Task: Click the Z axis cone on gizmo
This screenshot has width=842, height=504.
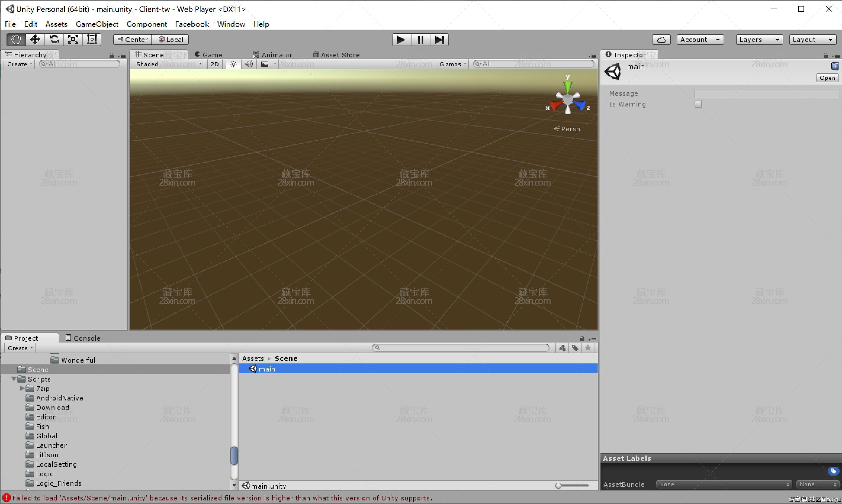Action: (x=580, y=106)
